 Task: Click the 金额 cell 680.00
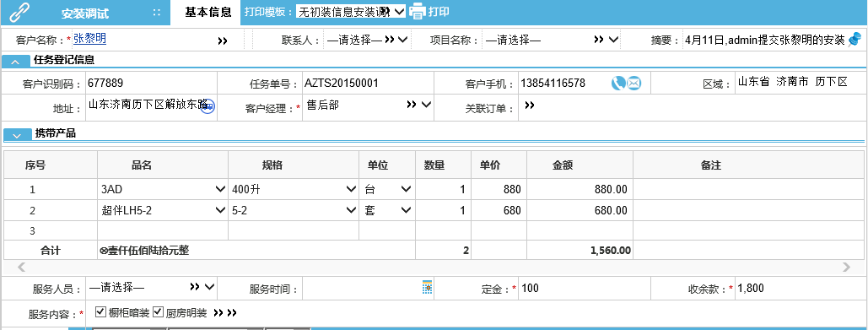[x=580, y=210]
